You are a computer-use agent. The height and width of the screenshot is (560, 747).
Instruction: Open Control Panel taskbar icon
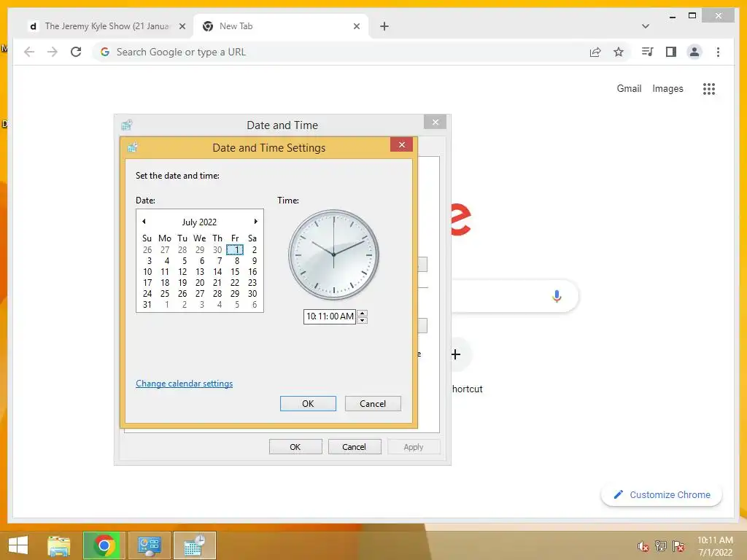[x=149, y=545]
